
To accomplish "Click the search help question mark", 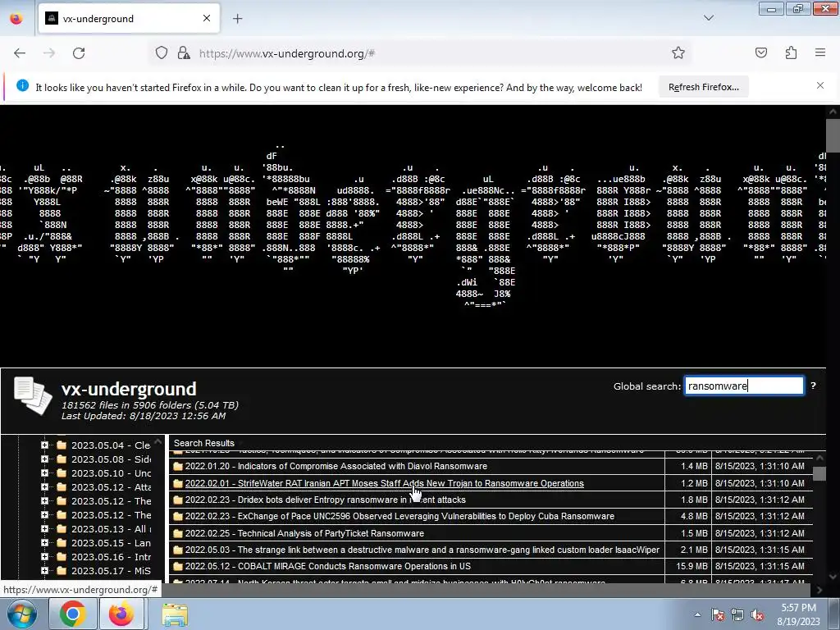I will [x=813, y=386].
